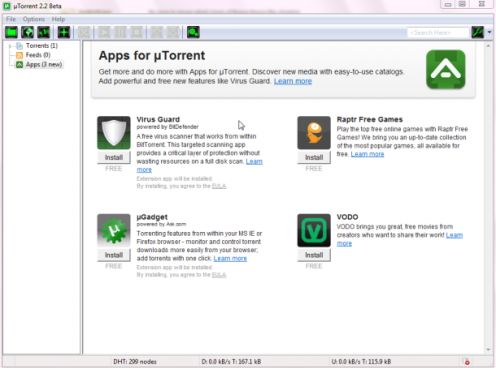
Task: Click the red network warning status bar icon
Action: coord(467,362)
